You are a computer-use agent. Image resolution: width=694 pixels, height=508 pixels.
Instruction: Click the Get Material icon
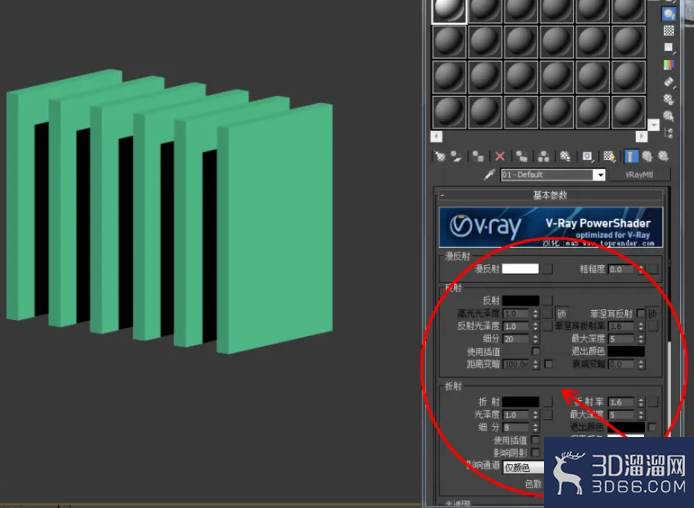[x=440, y=156]
